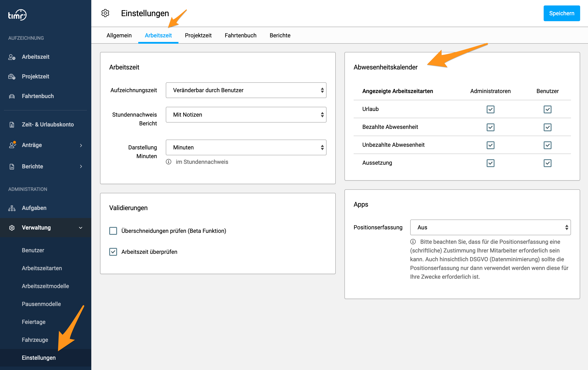
Task: Select the Arbeitszeit settings tab
Action: tap(158, 35)
